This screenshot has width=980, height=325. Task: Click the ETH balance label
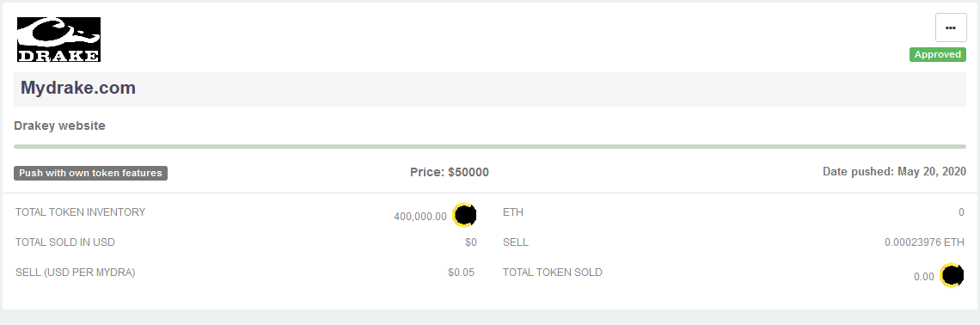[513, 212]
